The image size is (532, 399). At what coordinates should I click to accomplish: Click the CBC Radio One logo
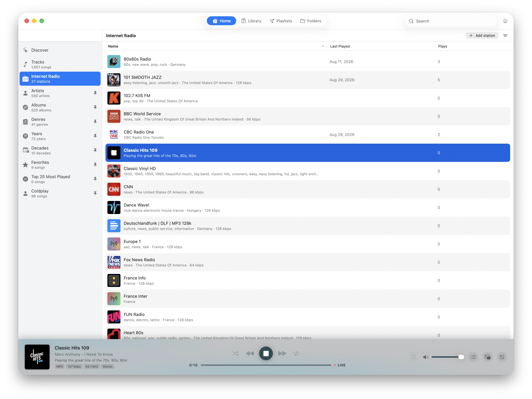coord(114,135)
